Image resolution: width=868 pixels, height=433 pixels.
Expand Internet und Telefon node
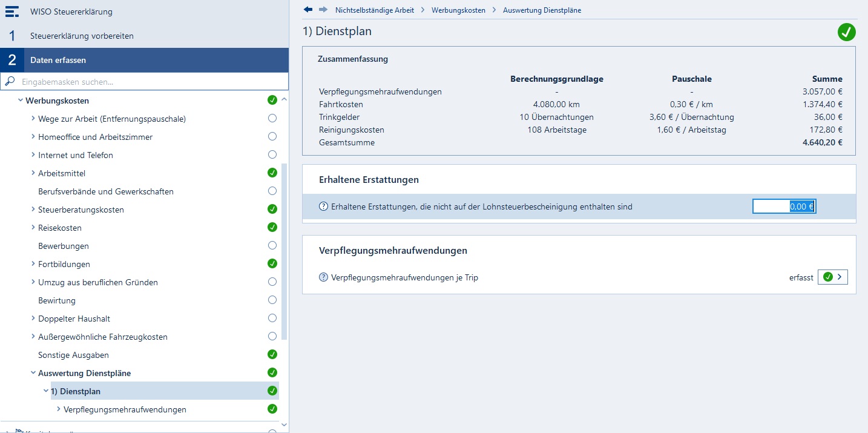(33, 155)
